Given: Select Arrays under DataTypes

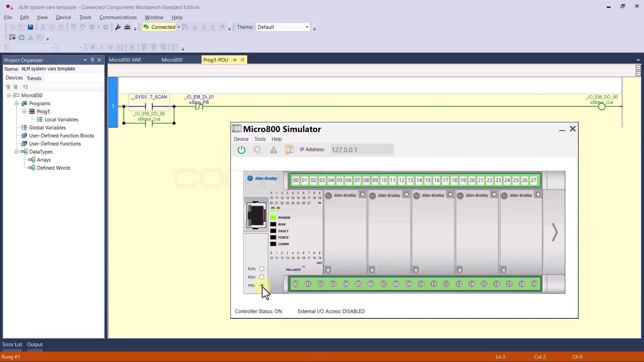Looking at the screenshot, I should tap(44, 160).
